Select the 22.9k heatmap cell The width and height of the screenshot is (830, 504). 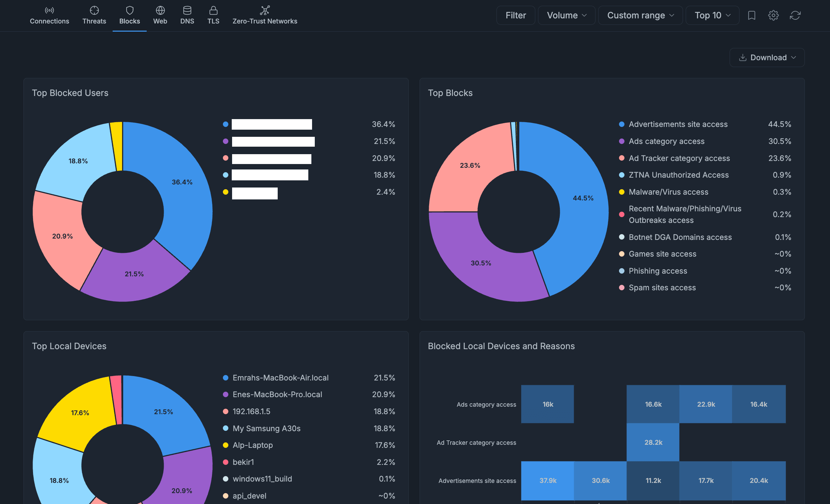(706, 404)
